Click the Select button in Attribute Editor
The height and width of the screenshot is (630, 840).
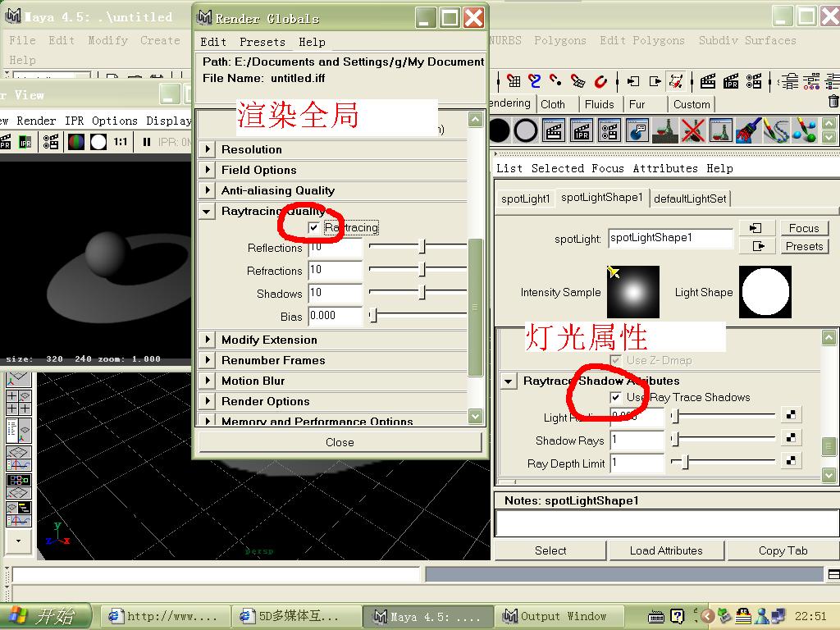point(550,550)
